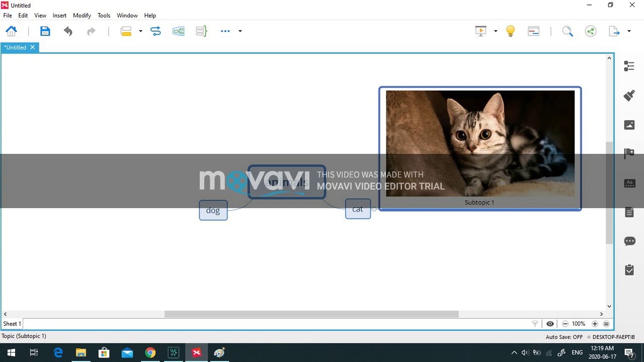Open the Task info panel
The width and height of the screenshot is (644, 362).
pos(629,270)
